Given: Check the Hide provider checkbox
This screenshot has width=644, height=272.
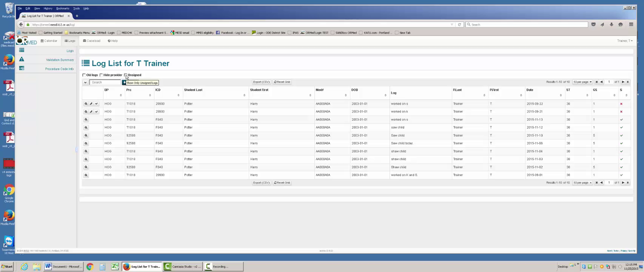Looking at the screenshot, I should point(101,75).
